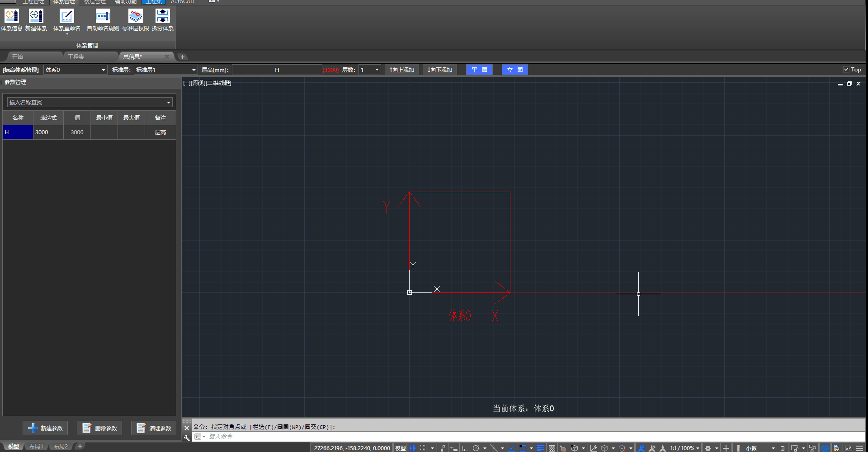Viewport: 868px width, 452px height.
Task: Open the 标准层1 standard layer dropdown
Action: (193, 70)
